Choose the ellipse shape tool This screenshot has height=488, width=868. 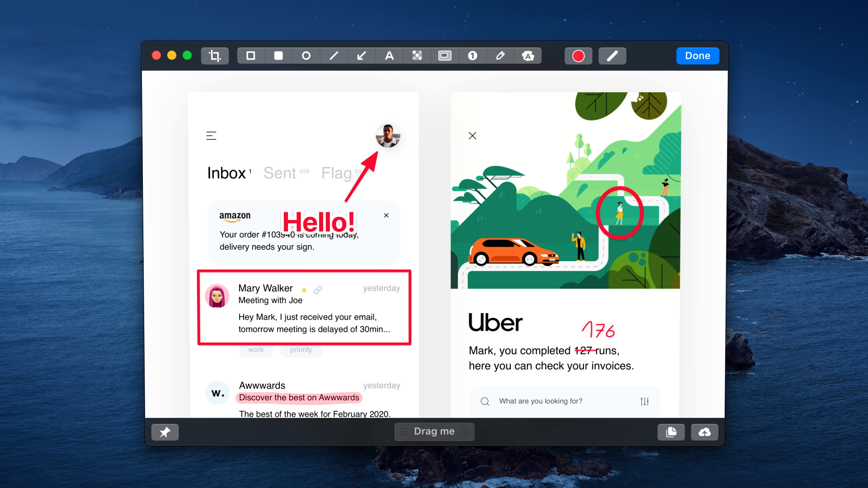tap(306, 56)
